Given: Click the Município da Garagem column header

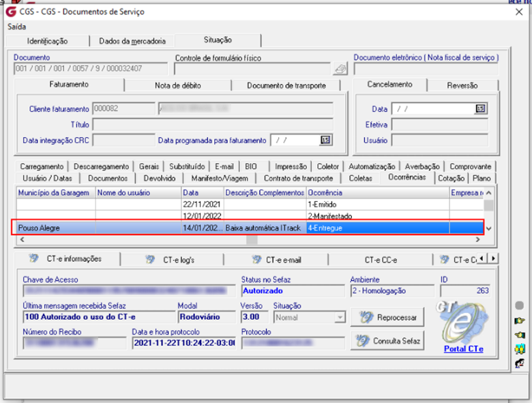Looking at the screenshot, I should point(56,193).
